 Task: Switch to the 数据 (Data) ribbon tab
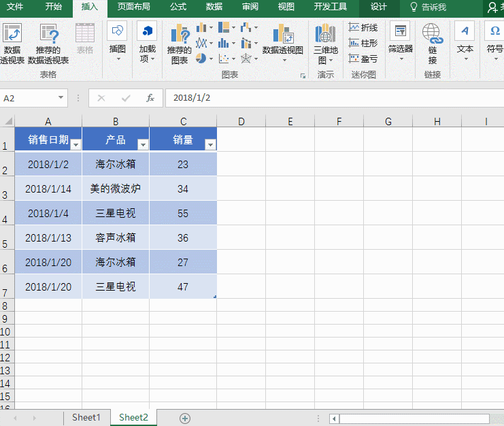coord(214,7)
